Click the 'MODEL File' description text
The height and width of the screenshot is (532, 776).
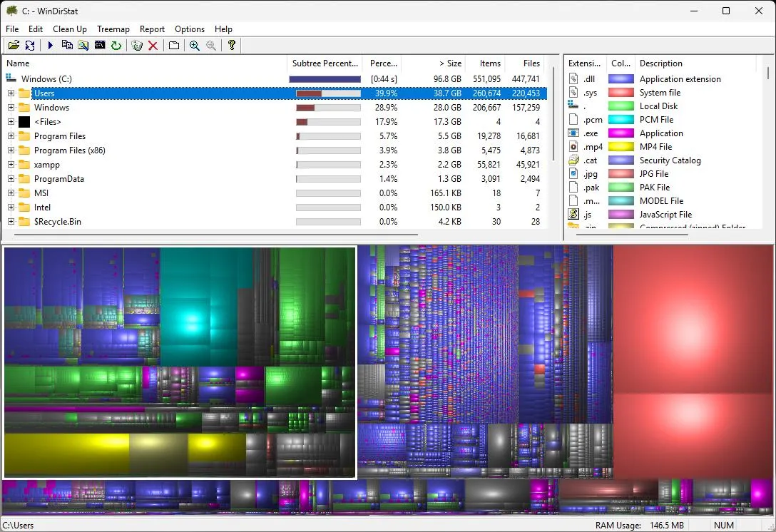(x=661, y=200)
